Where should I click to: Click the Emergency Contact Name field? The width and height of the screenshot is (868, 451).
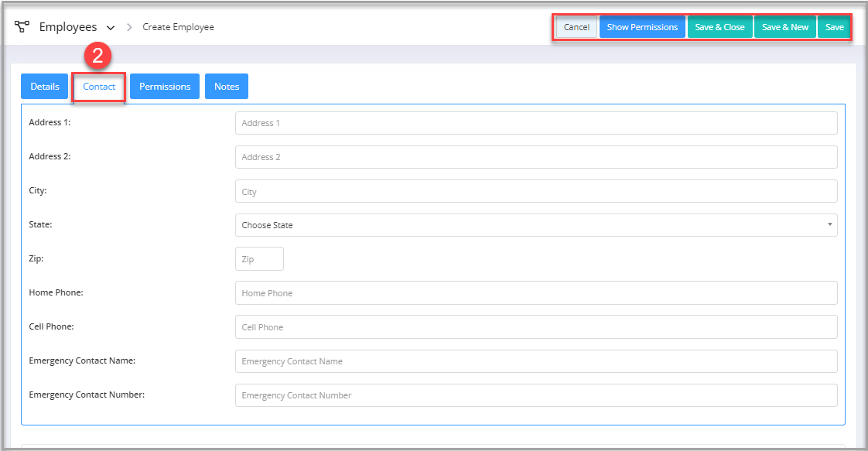535,361
